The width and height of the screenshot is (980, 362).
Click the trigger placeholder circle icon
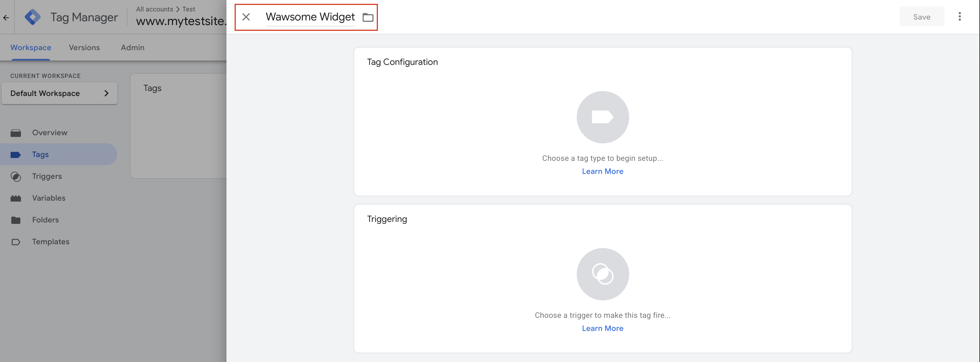click(x=603, y=274)
